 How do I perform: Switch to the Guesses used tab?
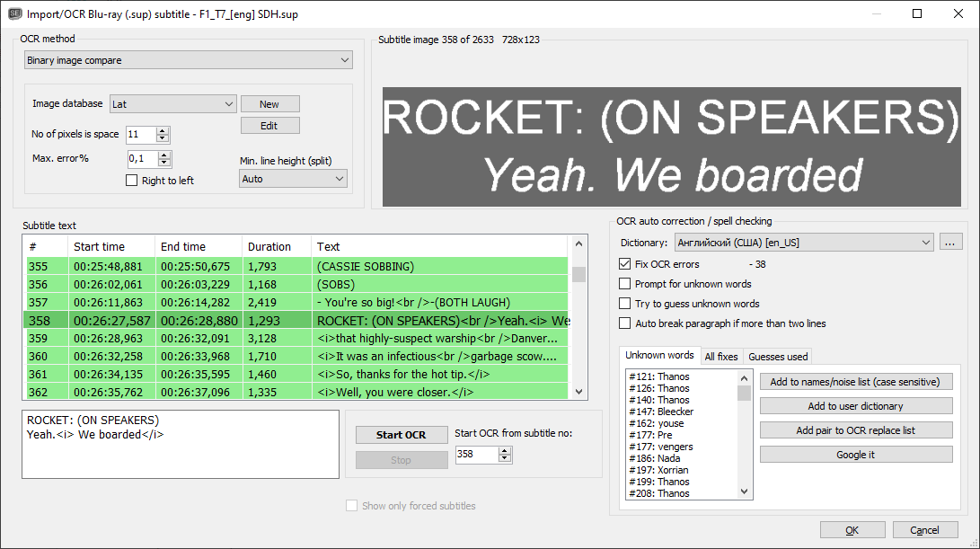pyautogui.click(x=778, y=357)
